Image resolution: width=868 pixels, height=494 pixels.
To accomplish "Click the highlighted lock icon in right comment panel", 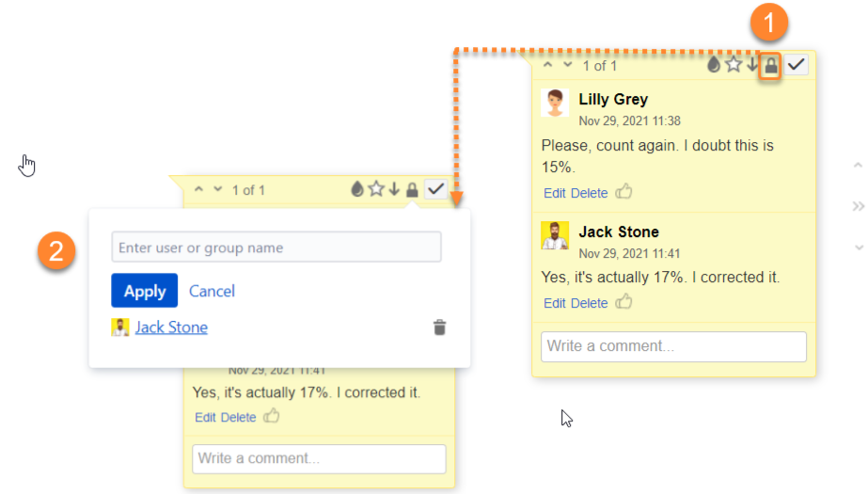I will [x=771, y=65].
